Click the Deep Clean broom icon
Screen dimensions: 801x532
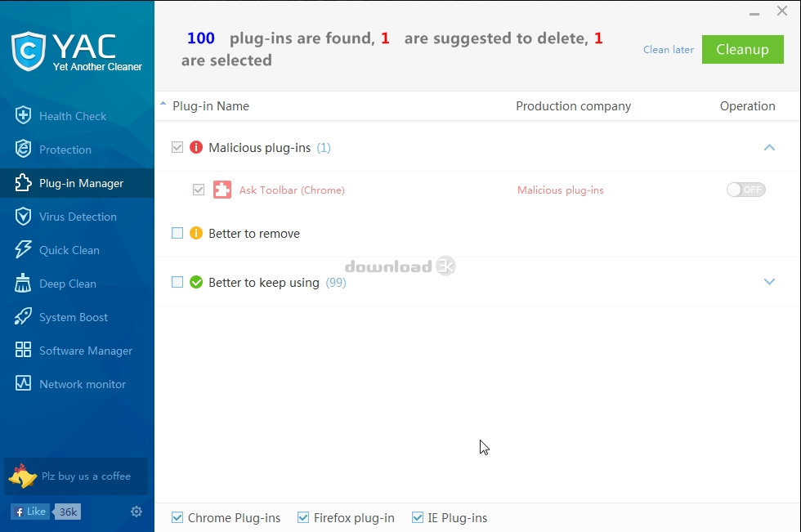click(x=23, y=284)
